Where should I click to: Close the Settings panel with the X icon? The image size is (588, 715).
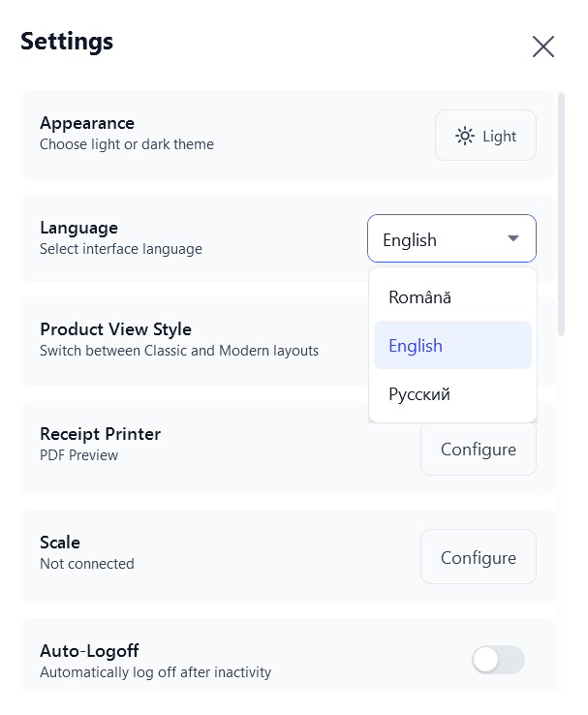click(x=542, y=47)
